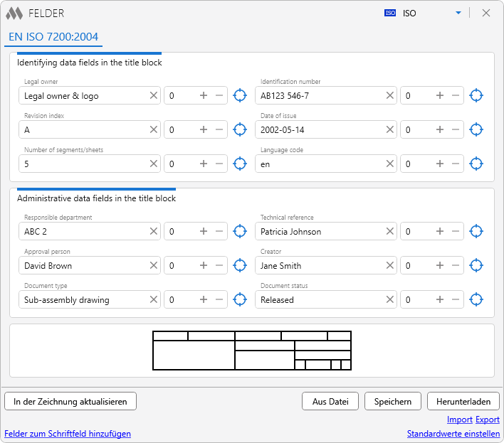The height and width of the screenshot is (443, 504).
Task: Click the Document type text field
Action: tap(84, 300)
